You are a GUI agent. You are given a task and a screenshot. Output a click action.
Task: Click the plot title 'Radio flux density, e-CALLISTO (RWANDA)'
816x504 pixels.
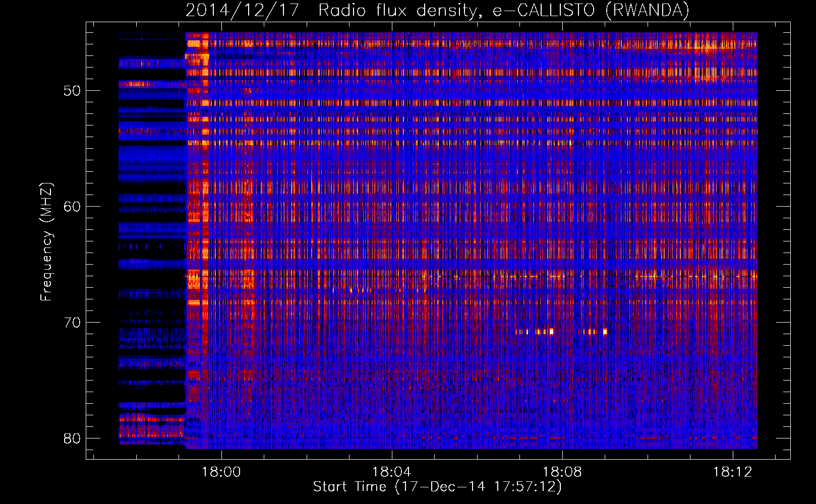point(503,10)
